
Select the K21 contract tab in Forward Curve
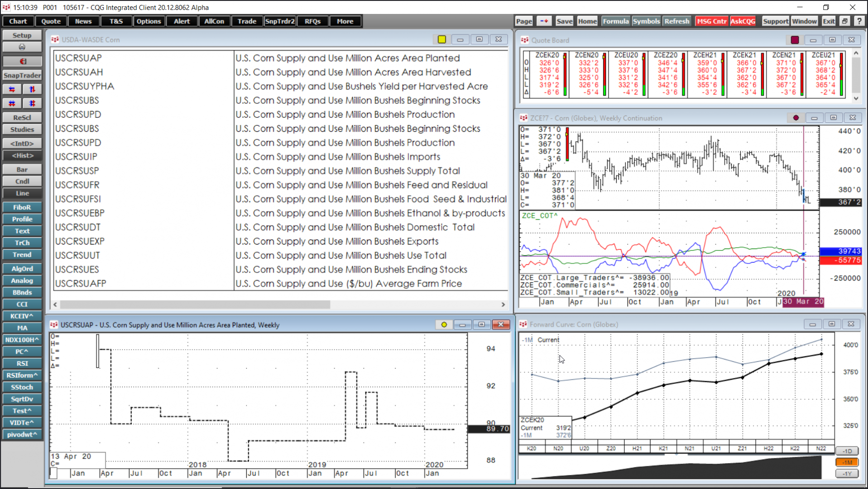663,447
